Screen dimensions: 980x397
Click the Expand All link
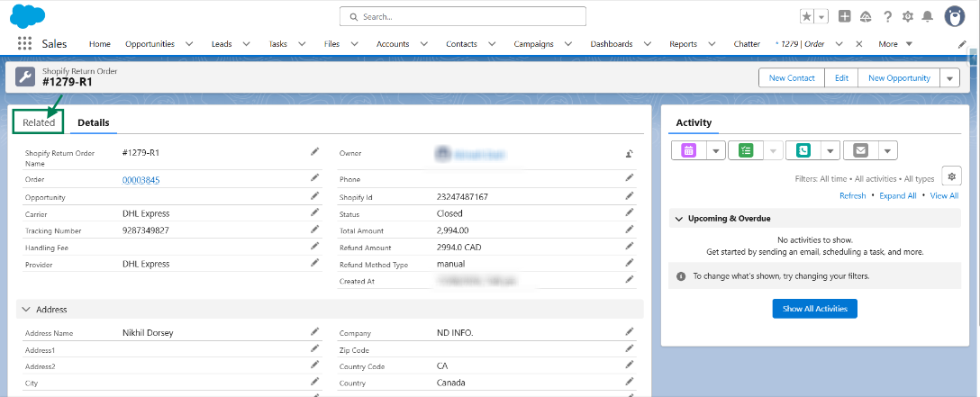click(897, 195)
